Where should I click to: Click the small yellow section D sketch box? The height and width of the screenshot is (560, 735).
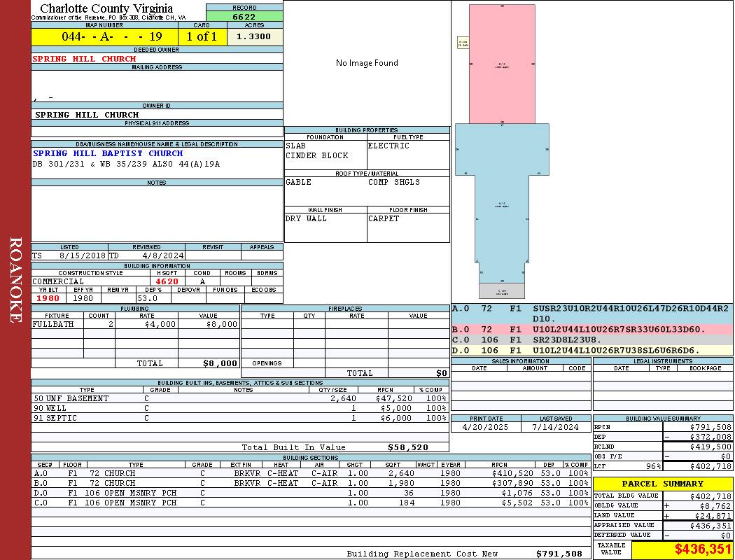point(463,43)
